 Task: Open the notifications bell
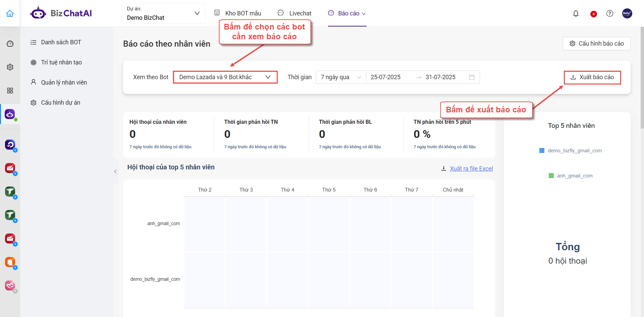pos(576,13)
